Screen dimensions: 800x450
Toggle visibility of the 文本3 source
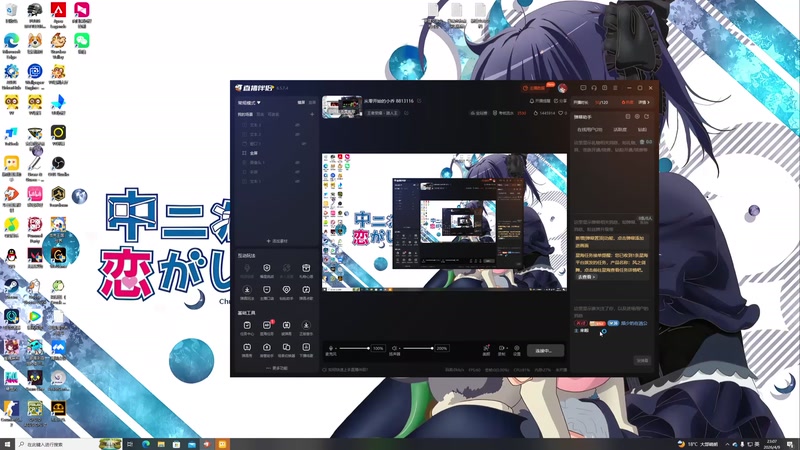coord(297,124)
